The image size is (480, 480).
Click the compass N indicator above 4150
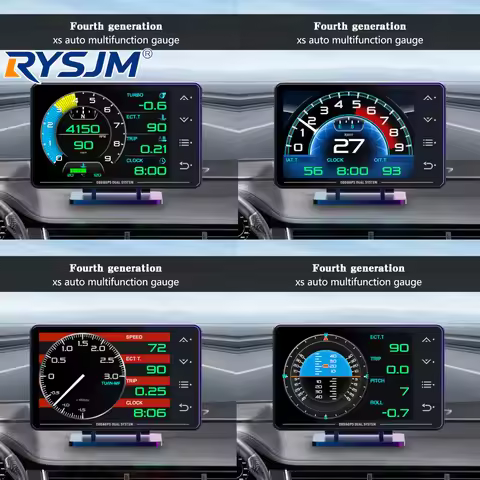(x=83, y=114)
